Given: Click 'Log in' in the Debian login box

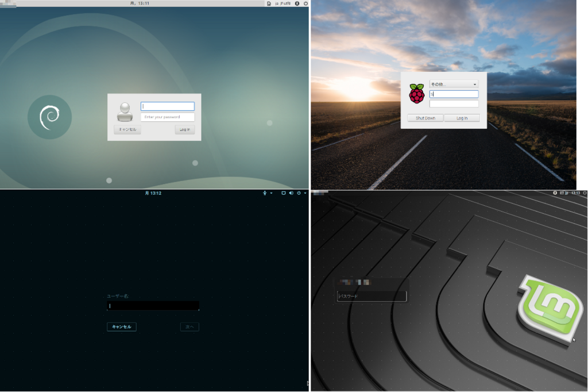Looking at the screenshot, I should click(185, 129).
